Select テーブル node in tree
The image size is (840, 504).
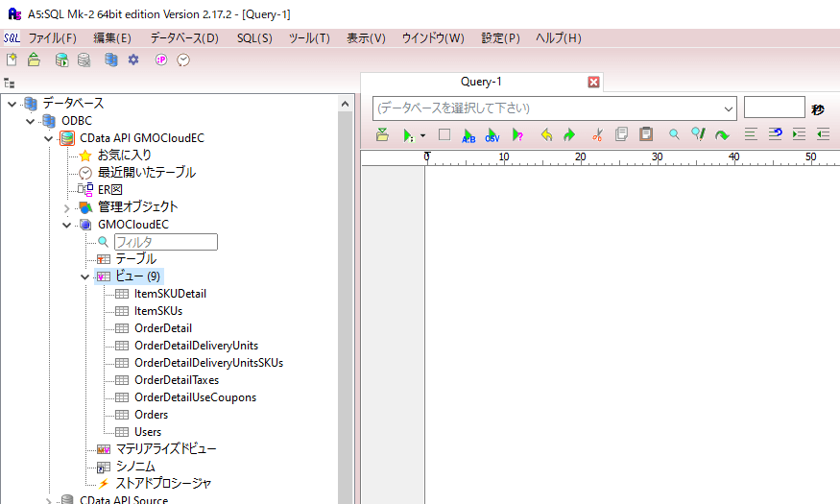(x=136, y=259)
